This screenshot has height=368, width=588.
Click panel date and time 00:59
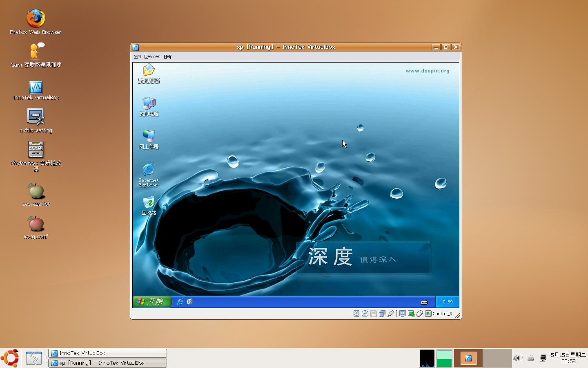[x=568, y=358]
